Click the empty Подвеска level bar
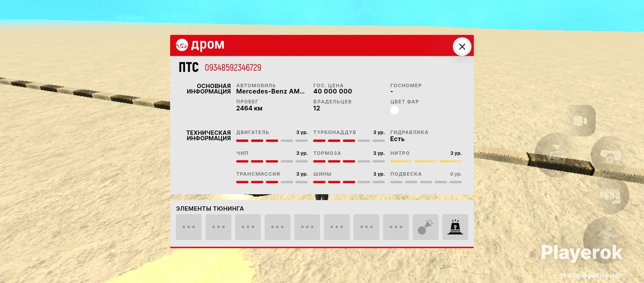Image resolution: width=644 pixels, height=283 pixels. tap(426, 182)
